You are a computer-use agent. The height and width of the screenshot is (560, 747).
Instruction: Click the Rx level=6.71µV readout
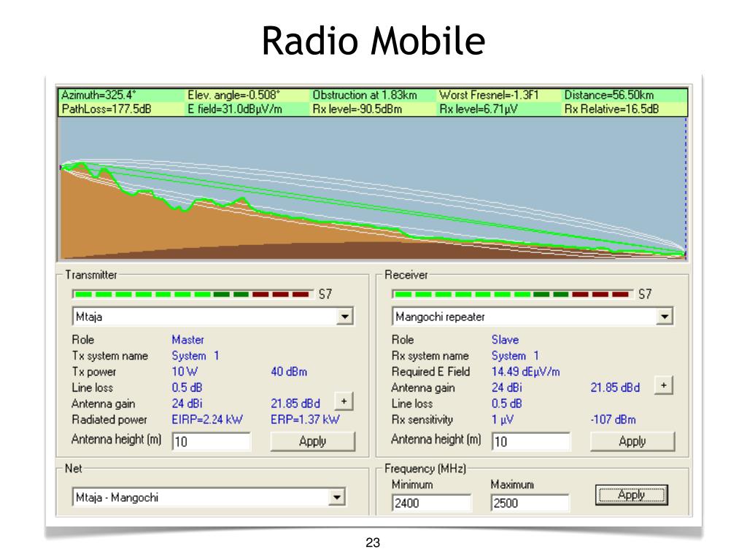(x=479, y=109)
